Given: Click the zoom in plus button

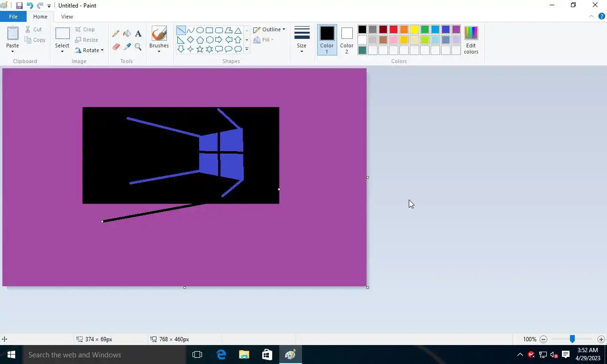Looking at the screenshot, I should (x=601, y=339).
